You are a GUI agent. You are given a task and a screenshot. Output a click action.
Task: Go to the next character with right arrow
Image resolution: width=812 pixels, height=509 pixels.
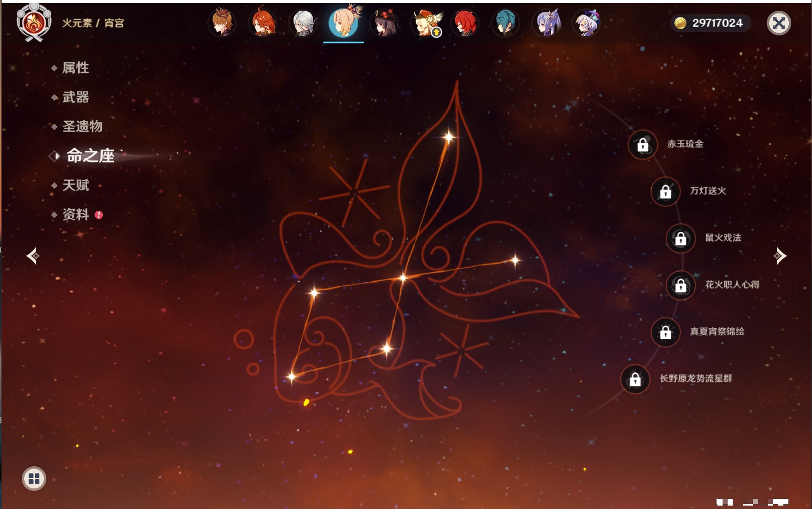tap(780, 256)
